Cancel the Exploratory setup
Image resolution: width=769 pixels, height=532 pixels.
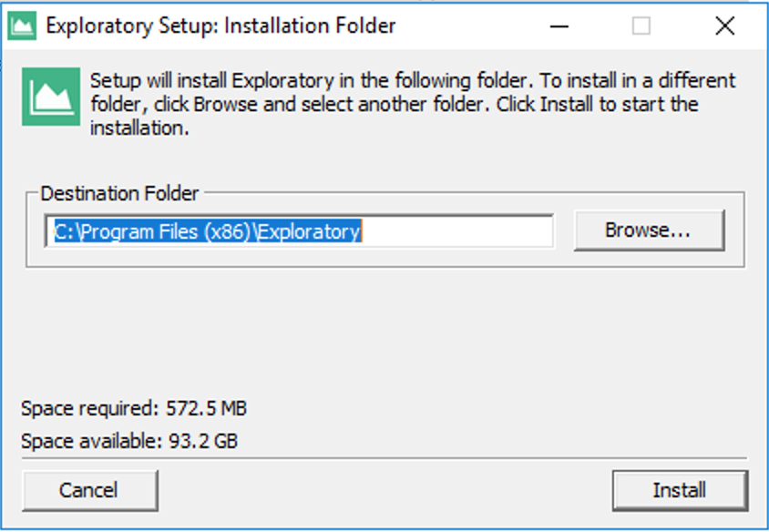[90, 490]
